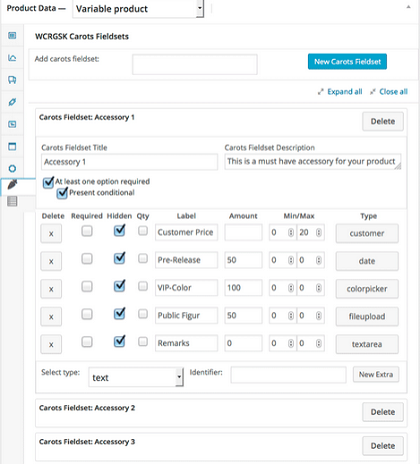
Task: Uncheck At least one option required
Action: [x=48, y=182]
